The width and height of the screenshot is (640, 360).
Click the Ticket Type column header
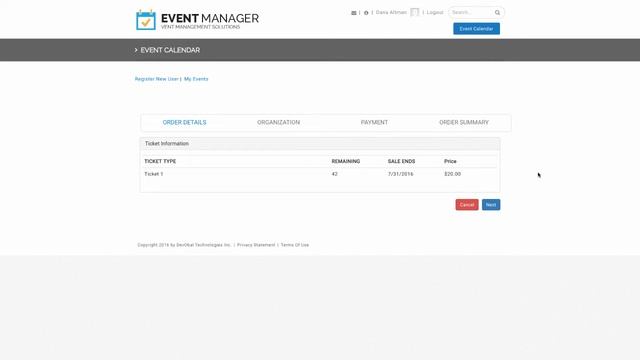(x=160, y=161)
